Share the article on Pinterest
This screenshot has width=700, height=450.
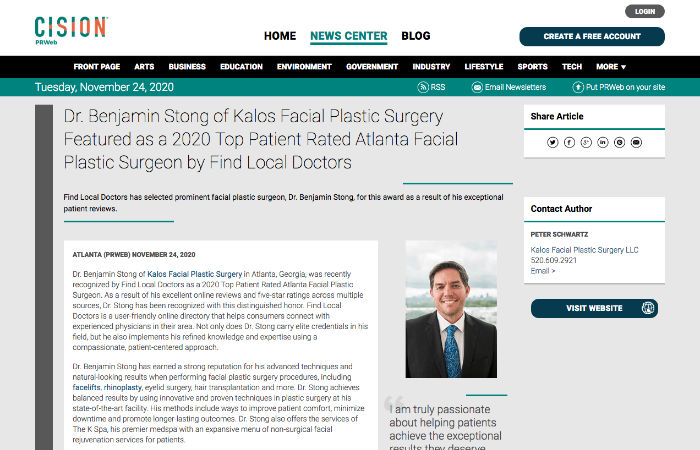click(x=619, y=142)
